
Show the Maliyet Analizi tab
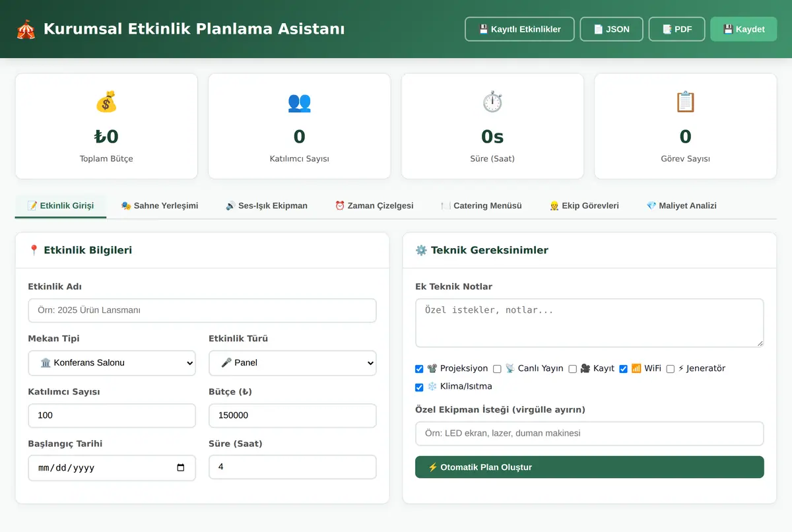click(x=682, y=206)
